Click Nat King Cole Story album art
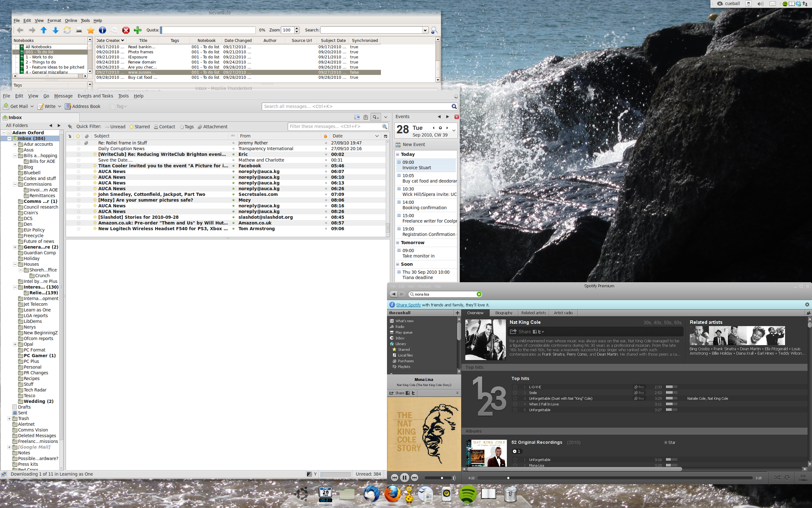The height and width of the screenshot is (508, 812). [x=424, y=434]
